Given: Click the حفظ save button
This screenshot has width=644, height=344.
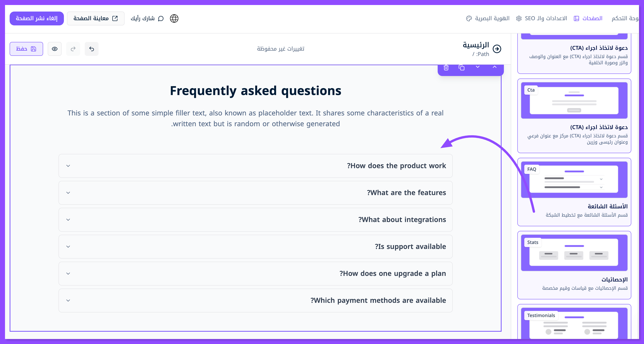Looking at the screenshot, I should (x=26, y=49).
